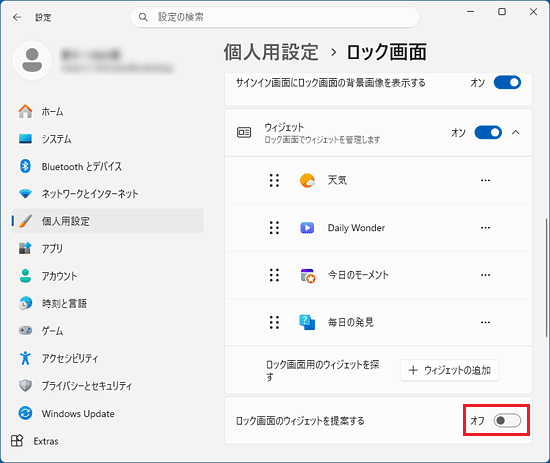Open the アプリ settings page
The height and width of the screenshot is (463, 550).
coord(108,248)
